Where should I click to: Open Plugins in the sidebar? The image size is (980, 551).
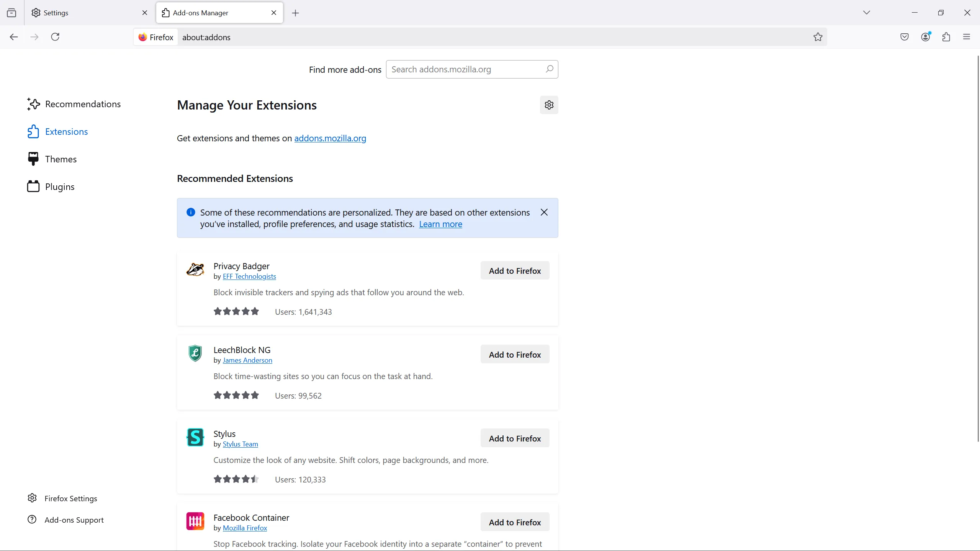(x=51, y=187)
